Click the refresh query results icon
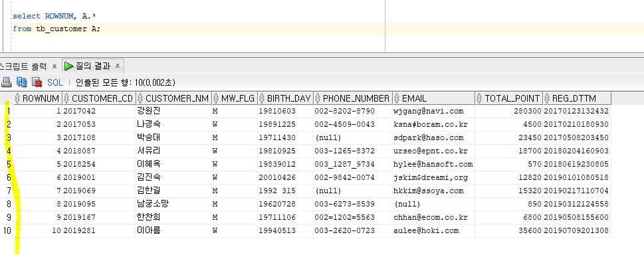 coord(21,82)
